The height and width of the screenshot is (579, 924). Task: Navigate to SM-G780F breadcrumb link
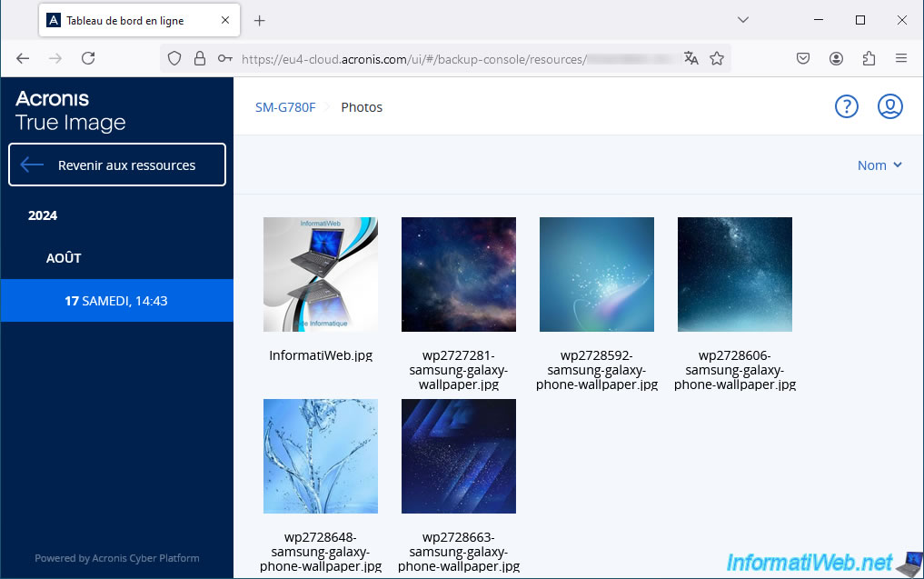285,107
